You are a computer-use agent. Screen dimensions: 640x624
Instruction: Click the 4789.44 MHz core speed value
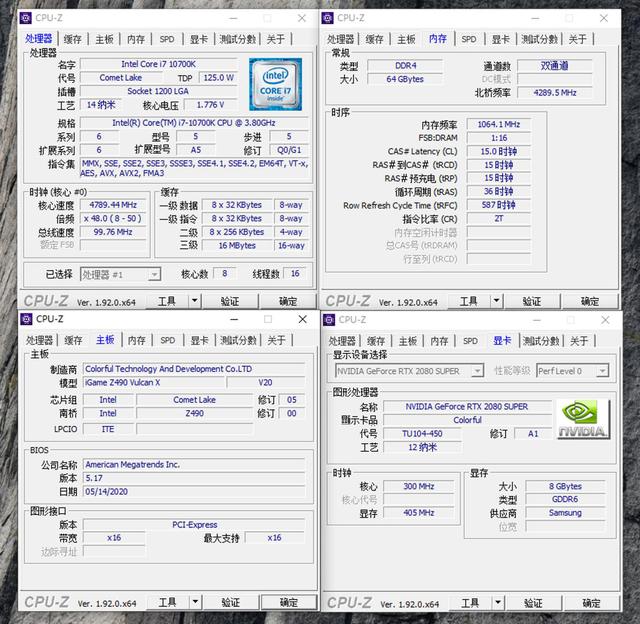[x=113, y=205]
